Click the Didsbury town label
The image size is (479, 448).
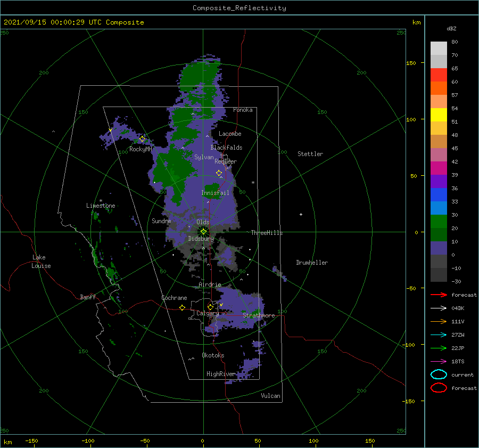coord(201,239)
